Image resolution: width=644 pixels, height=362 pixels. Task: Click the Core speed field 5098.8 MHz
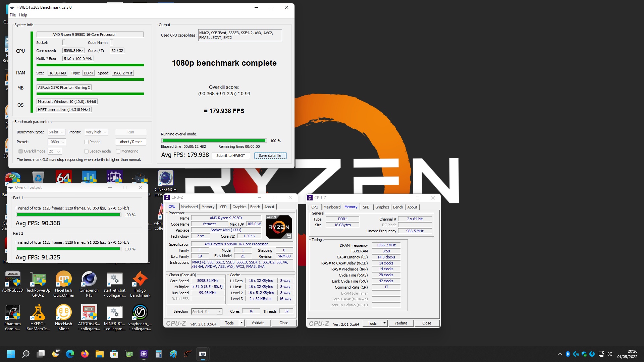pyautogui.click(x=73, y=51)
